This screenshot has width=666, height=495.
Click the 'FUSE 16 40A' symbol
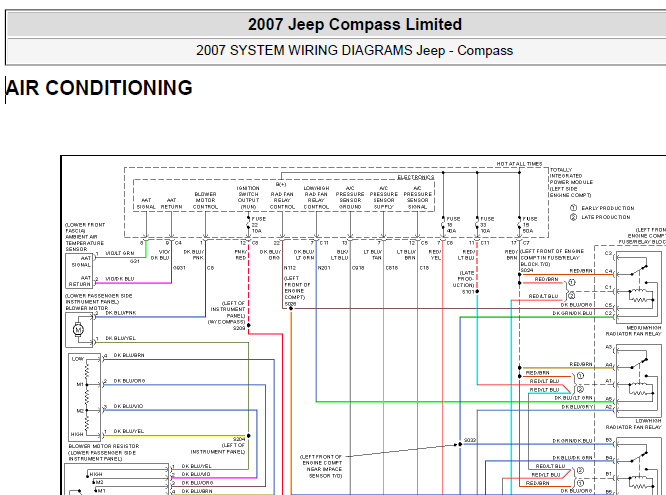coord(450,225)
